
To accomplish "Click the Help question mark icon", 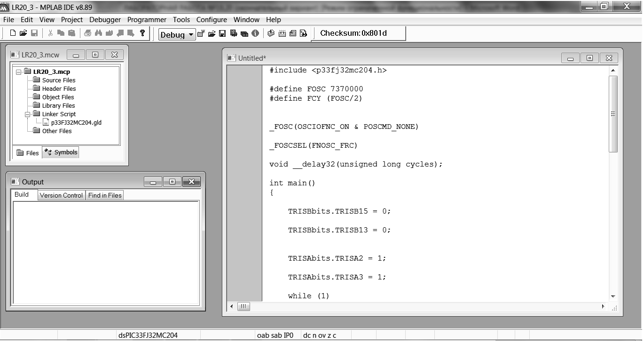I will (x=142, y=33).
